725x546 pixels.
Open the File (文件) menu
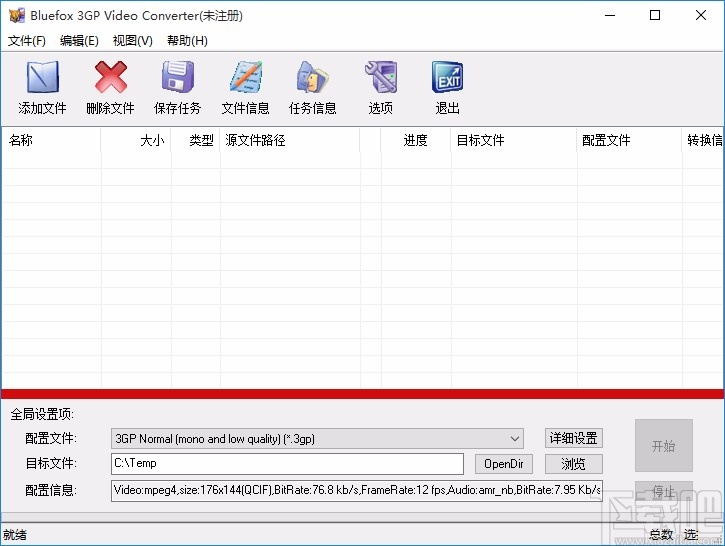27,41
